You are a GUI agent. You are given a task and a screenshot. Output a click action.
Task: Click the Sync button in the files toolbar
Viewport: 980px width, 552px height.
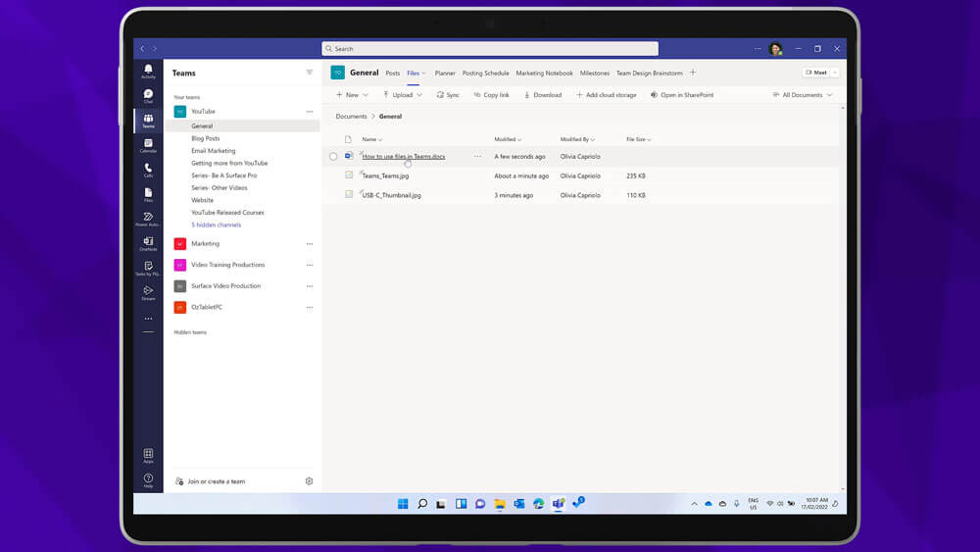click(x=447, y=95)
